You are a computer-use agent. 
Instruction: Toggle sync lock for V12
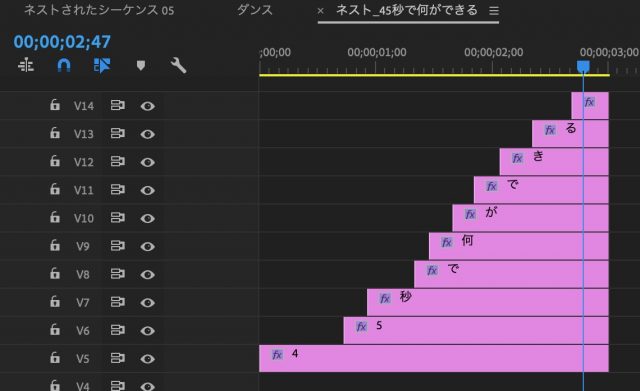(118, 162)
